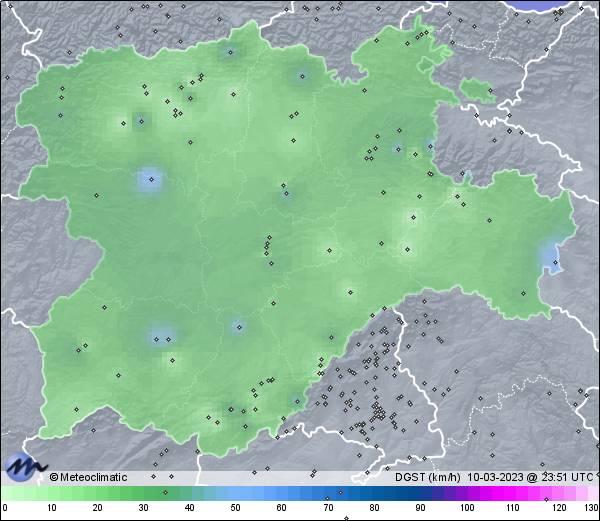Image resolution: width=600 pixels, height=521 pixels.
Task: Click station marker in small detached green enclave
Action: point(491,91)
